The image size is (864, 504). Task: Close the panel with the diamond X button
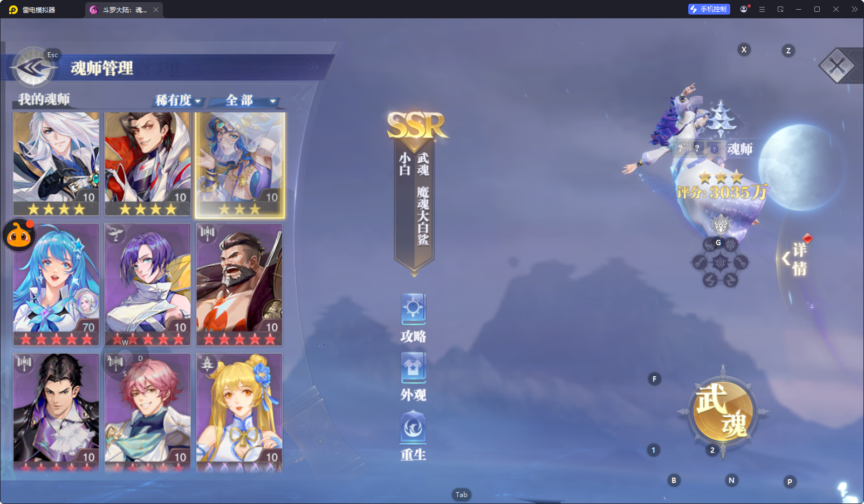(837, 66)
